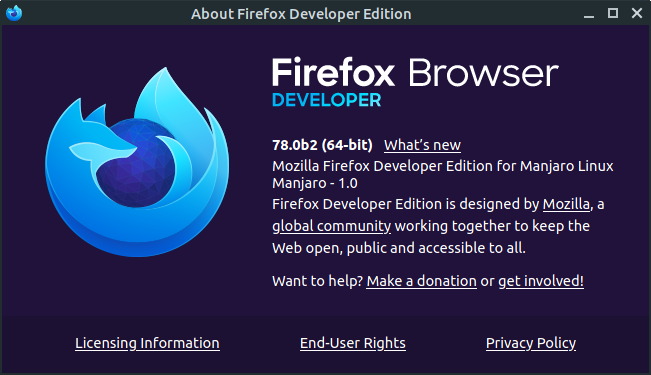
Task: Open End-User Rights page
Action: coord(353,343)
